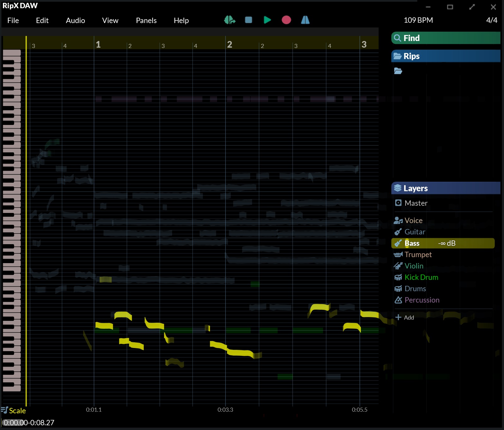
Task: Select the Guitar layer
Action: [415, 232]
